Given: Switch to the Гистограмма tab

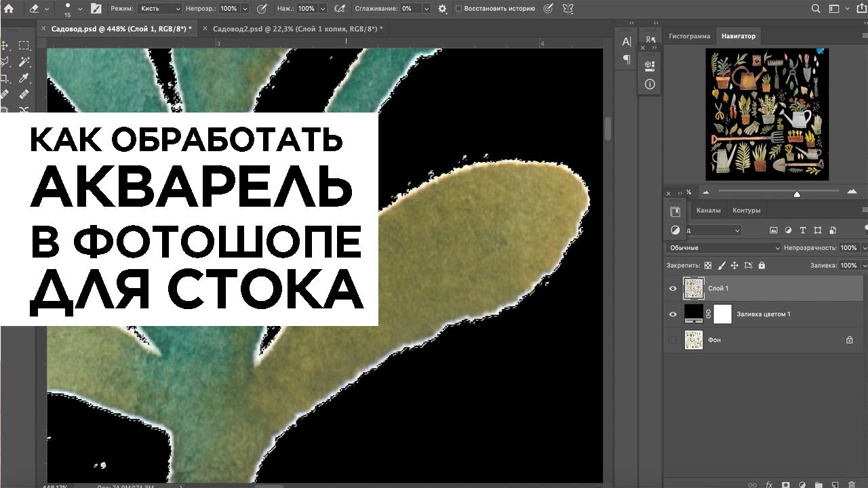Looking at the screenshot, I should [x=690, y=36].
